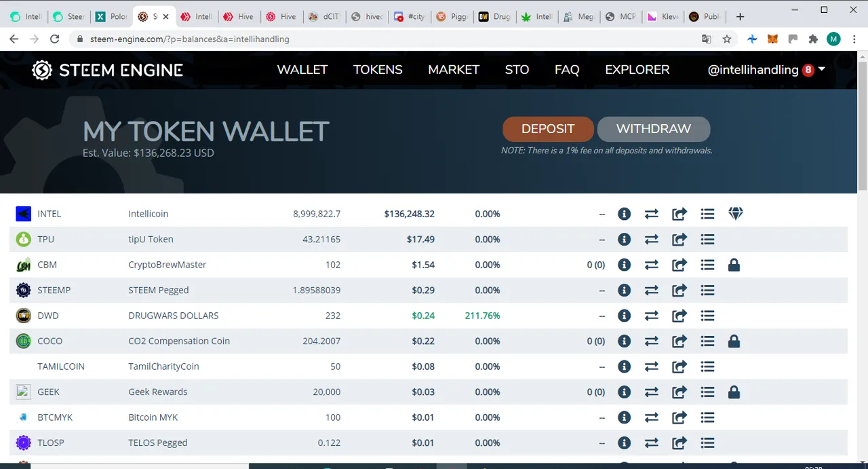Close the active Steem Engine tab

tap(165, 16)
